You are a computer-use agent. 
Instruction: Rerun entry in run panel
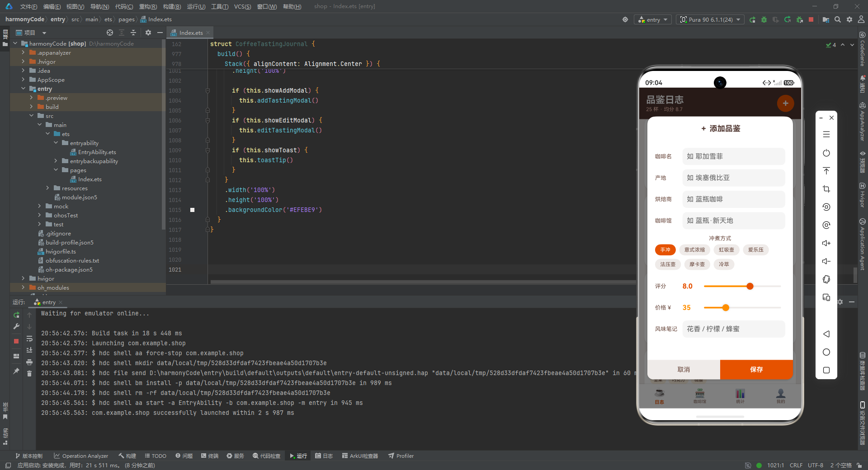[x=16, y=315]
